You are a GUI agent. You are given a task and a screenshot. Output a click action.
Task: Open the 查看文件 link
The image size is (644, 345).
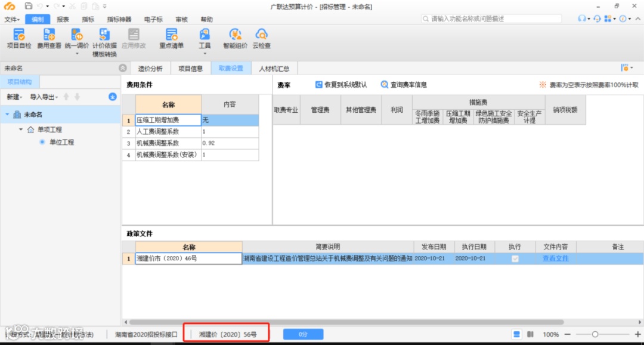pos(556,258)
